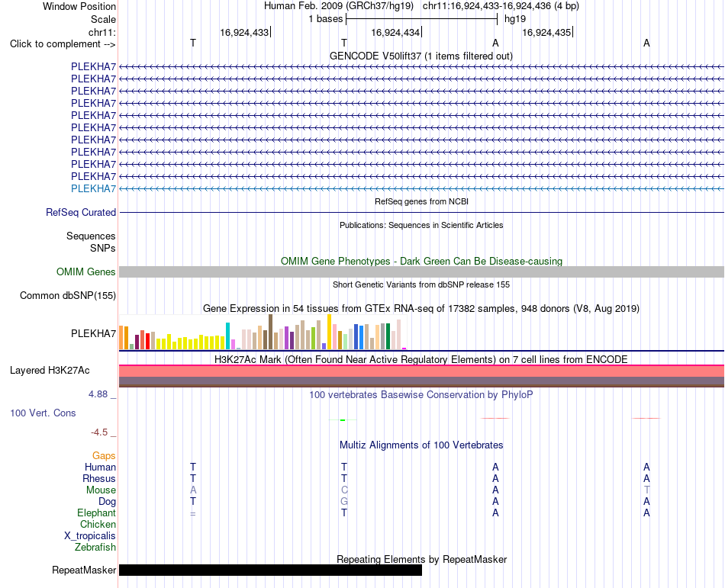Click the Mouse row 'C' base
The height and width of the screenshot is (588, 725).
(344, 490)
